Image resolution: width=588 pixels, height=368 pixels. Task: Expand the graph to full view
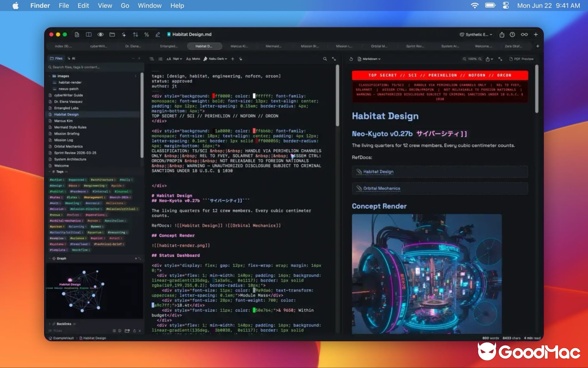pyautogui.click(x=140, y=259)
